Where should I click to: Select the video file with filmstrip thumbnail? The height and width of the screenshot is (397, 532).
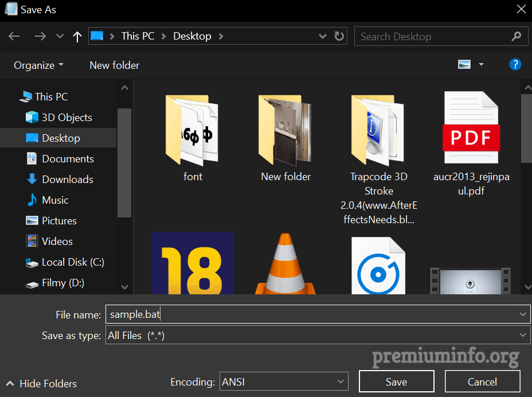click(471, 281)
